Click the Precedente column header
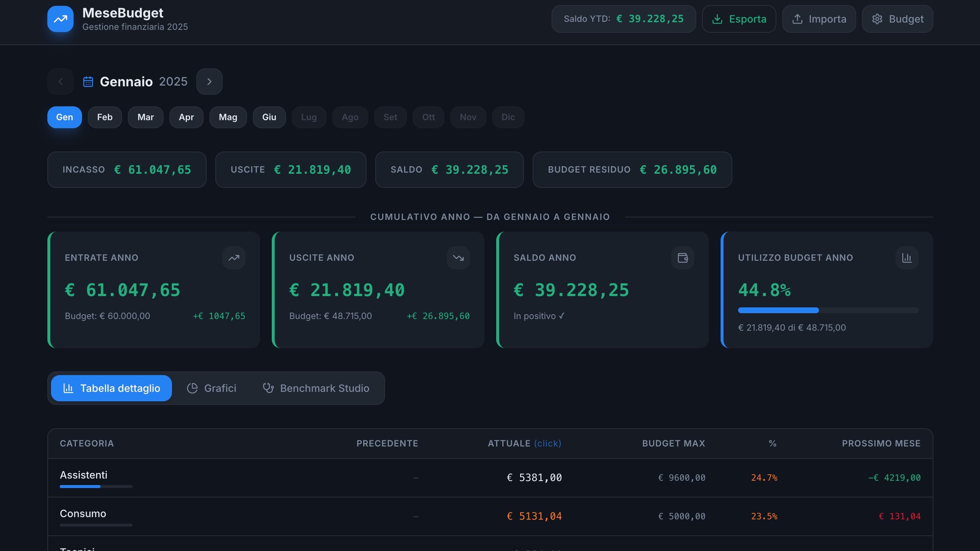 387,444
